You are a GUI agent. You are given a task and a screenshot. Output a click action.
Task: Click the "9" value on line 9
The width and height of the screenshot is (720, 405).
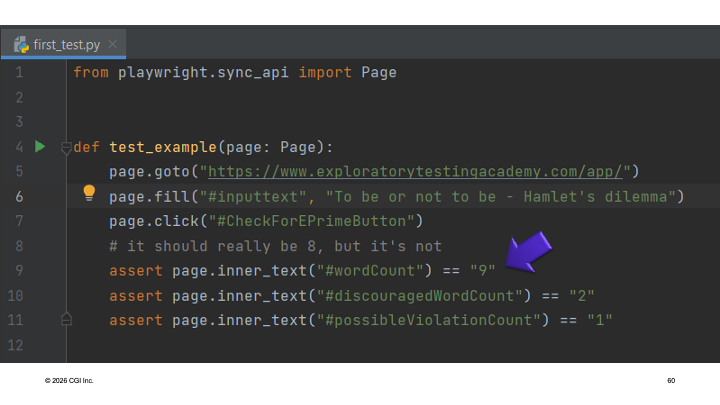pos(483,271)
